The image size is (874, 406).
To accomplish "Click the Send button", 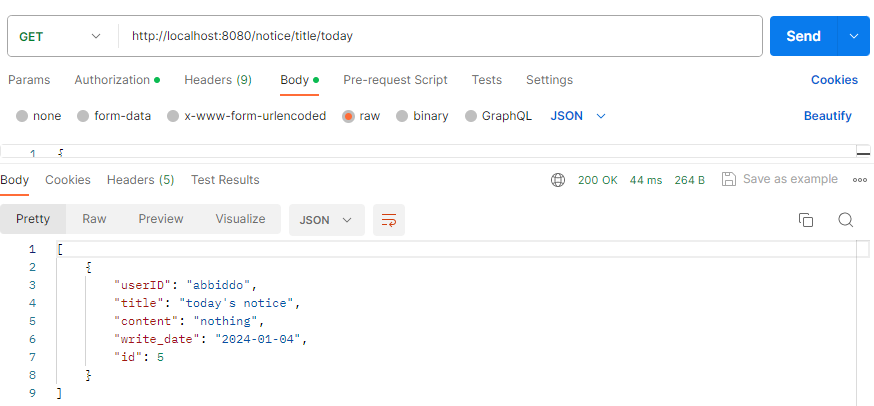I will [x=803, y=36].
